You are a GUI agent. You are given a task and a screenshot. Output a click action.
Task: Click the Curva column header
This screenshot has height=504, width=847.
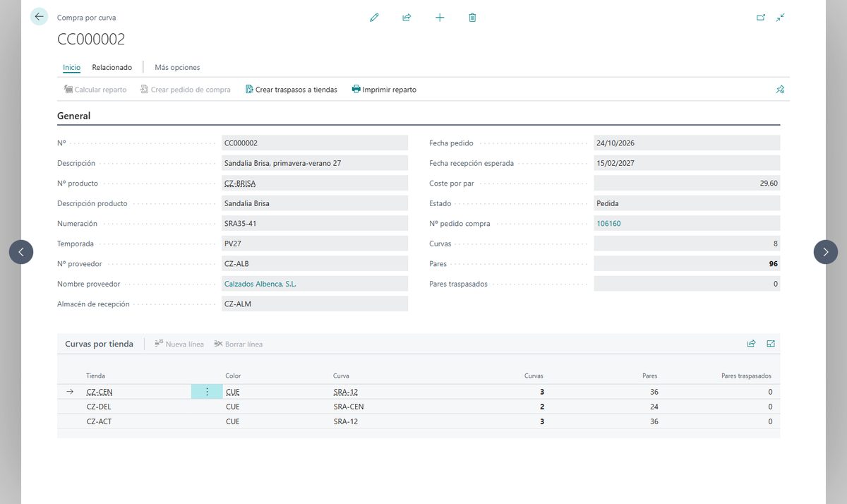(x=341, y=376)
